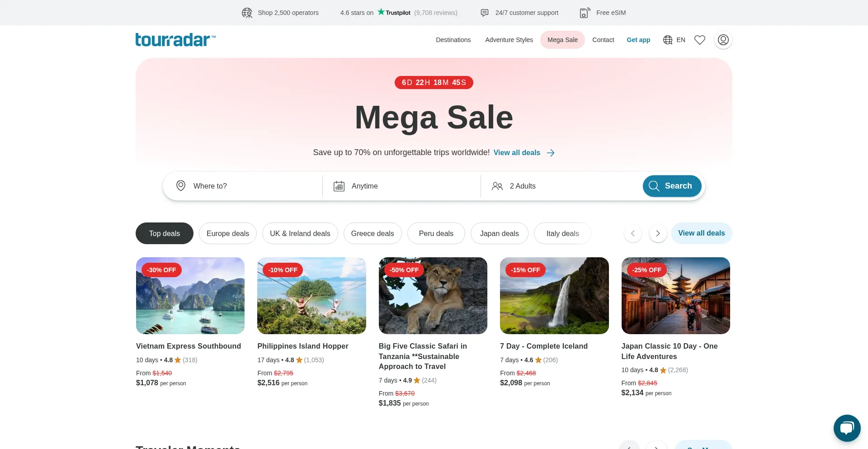The image size is (868, 449).
Task: Expand the EN language selector
Action: (674, 40)
